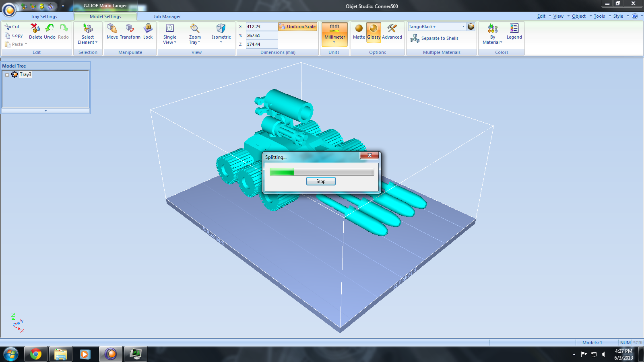Click the fourth quick access toolbar icon
Image resolution: width=644 pixels, height=362 pixels.
50,6
